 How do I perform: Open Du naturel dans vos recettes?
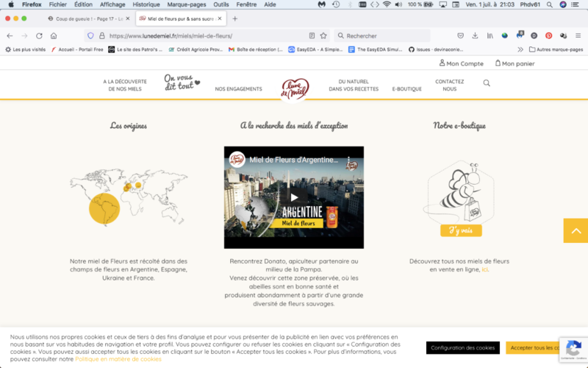point(354,85)
